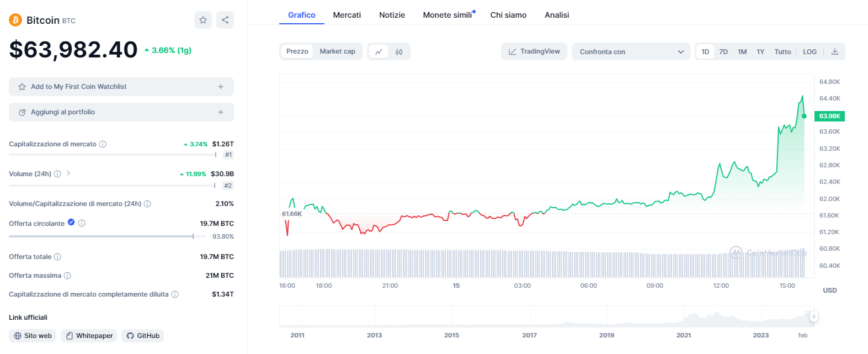Screen dimensions: 868x354
Task: Select the 7D time range
Action: click(723, 51)
